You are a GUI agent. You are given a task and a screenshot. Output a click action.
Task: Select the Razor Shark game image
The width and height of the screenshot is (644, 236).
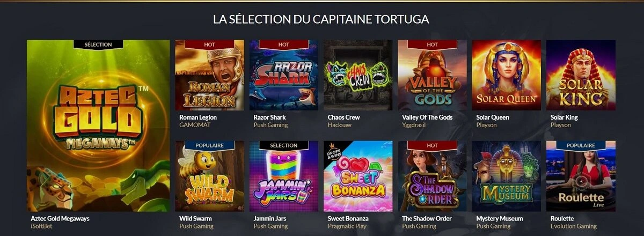pos(284,76)
